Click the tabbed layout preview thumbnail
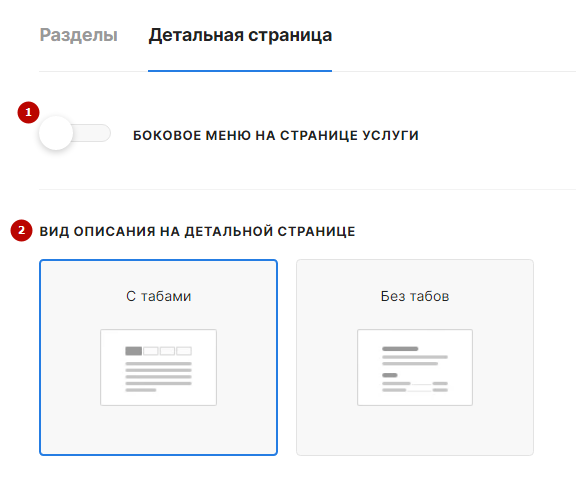 158,367
